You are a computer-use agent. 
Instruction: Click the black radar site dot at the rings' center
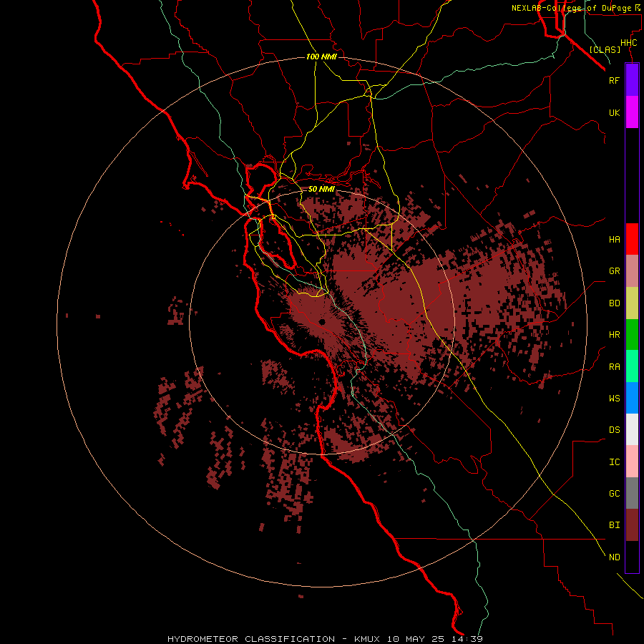click(321, 321)
